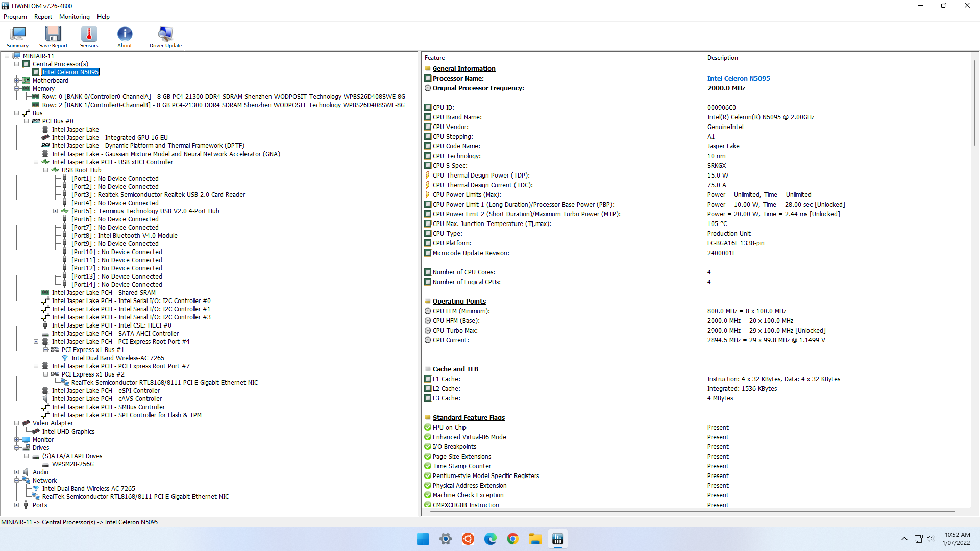The height and width of the screenshot is (551, 980).
Task: Select the L2 Cache row
Action: [x=696, y=389]
